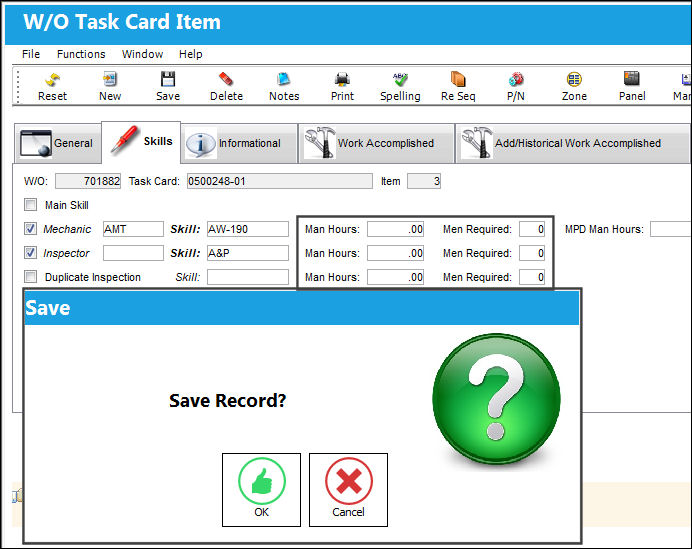Open the Functions menu
This screenshot has height=549, width=692.
(x=81, y=54)
